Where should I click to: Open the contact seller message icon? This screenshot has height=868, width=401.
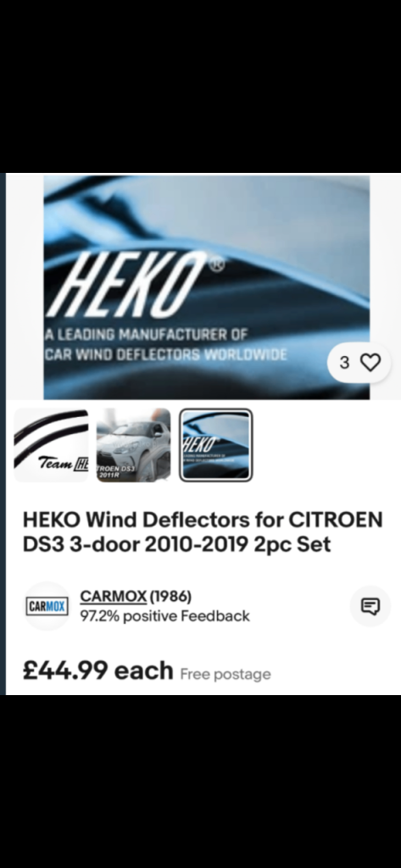click(370, 606)
